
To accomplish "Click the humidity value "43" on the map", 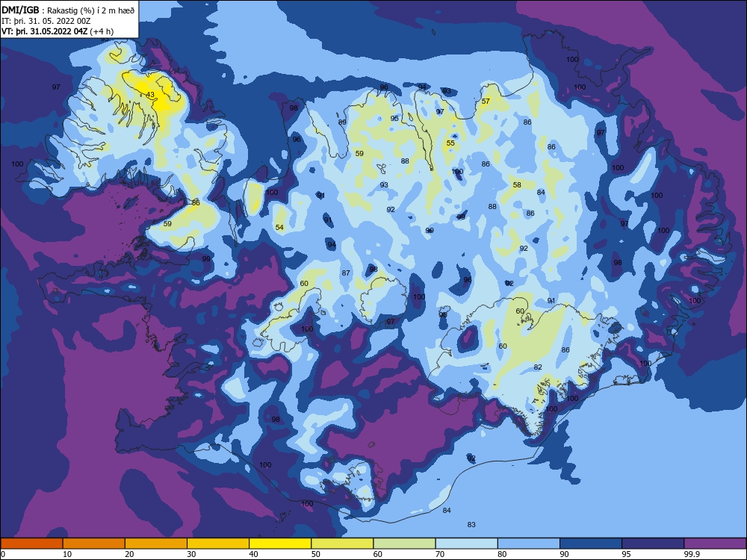I will tap(150, 95).
